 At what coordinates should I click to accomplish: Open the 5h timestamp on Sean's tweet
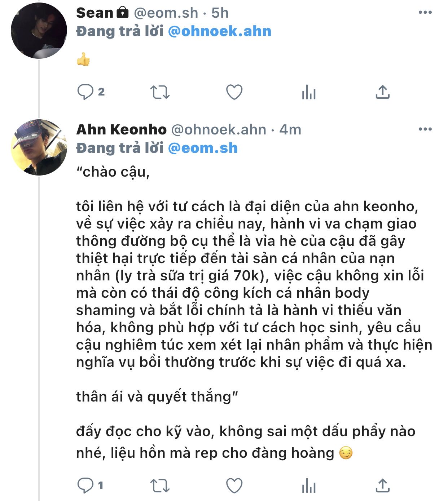point(220,13)
